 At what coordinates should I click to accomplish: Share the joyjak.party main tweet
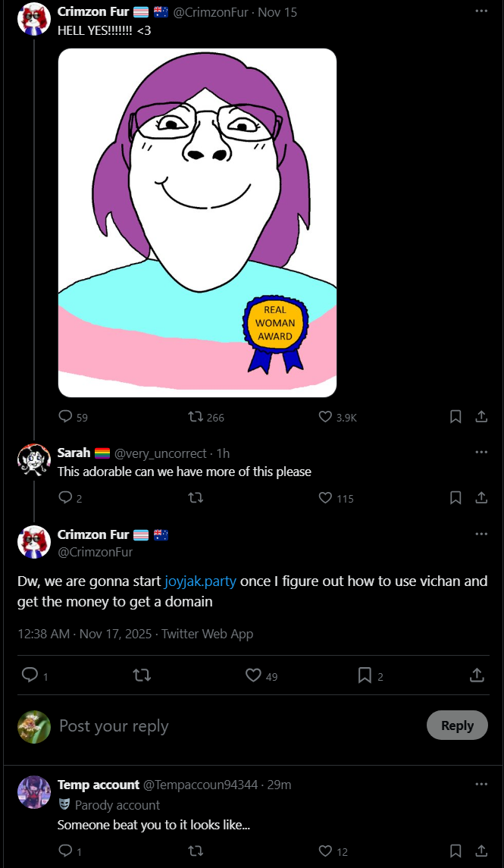pos(477,675)
